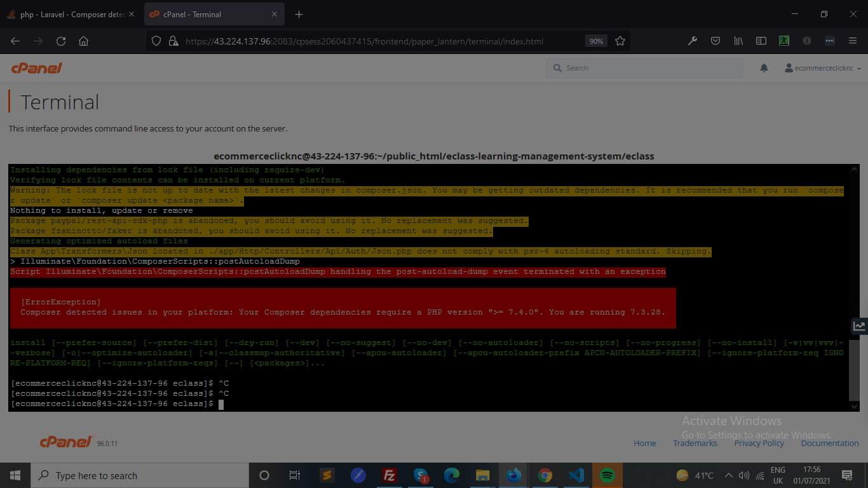Click the cPanel notifications bell icon

[764, 68]
